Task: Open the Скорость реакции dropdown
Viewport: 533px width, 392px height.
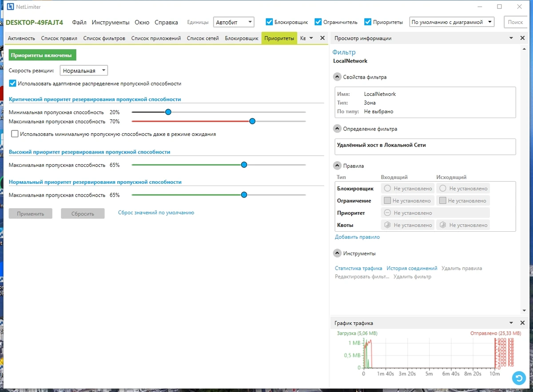Action: pos(84,70)
